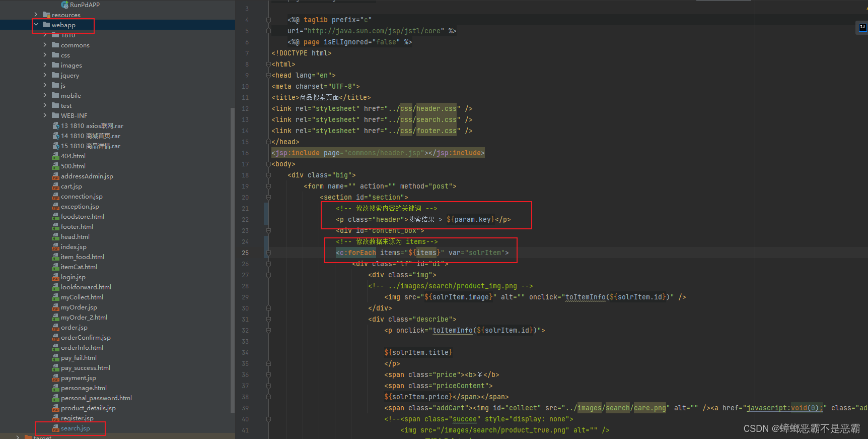
Task: Select product_details.jsp file
Action: pos(88,408)
